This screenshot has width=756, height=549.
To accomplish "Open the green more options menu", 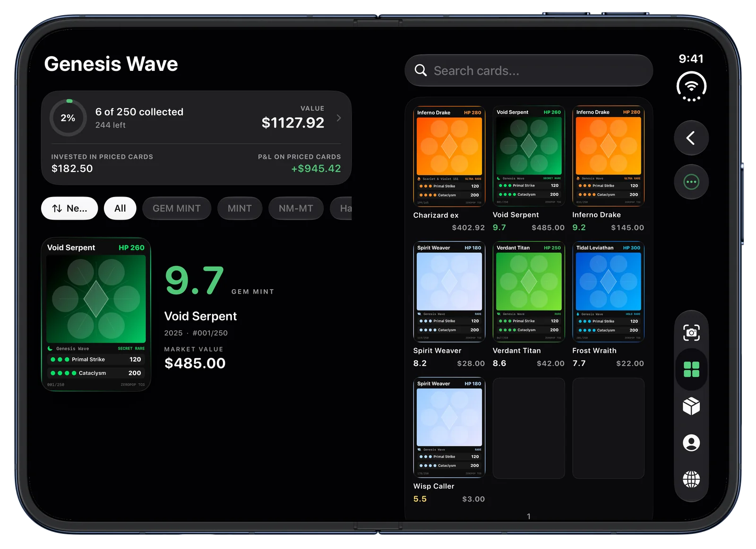I will coord(691,182).
